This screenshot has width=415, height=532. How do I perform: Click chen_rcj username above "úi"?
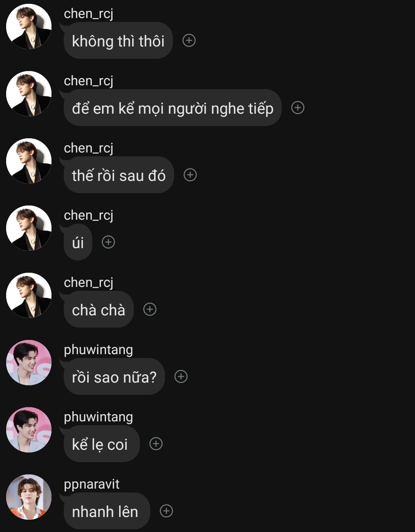coord(88,215)
